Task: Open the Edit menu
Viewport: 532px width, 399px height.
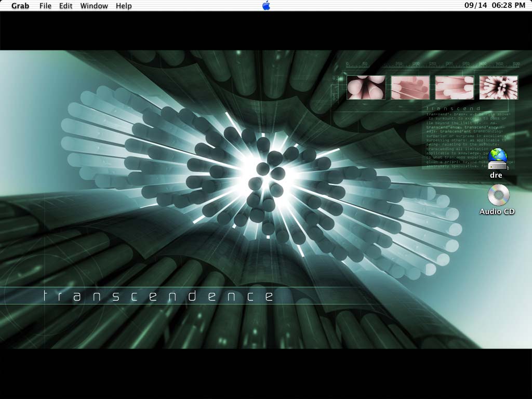Action: [65, 6]
